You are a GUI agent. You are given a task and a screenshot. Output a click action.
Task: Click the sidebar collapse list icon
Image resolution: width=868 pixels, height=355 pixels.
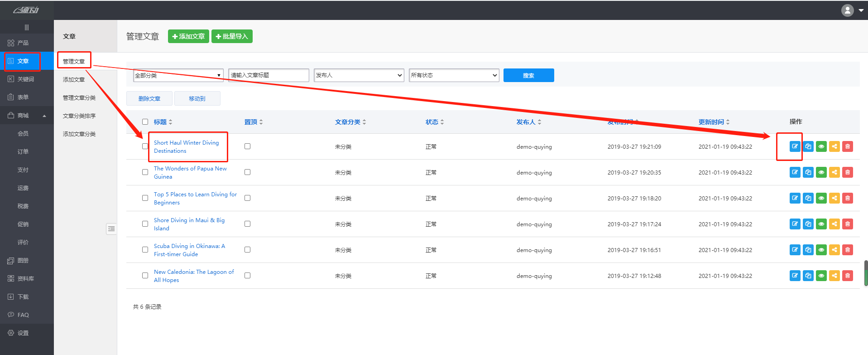click(x=111, y=229)
